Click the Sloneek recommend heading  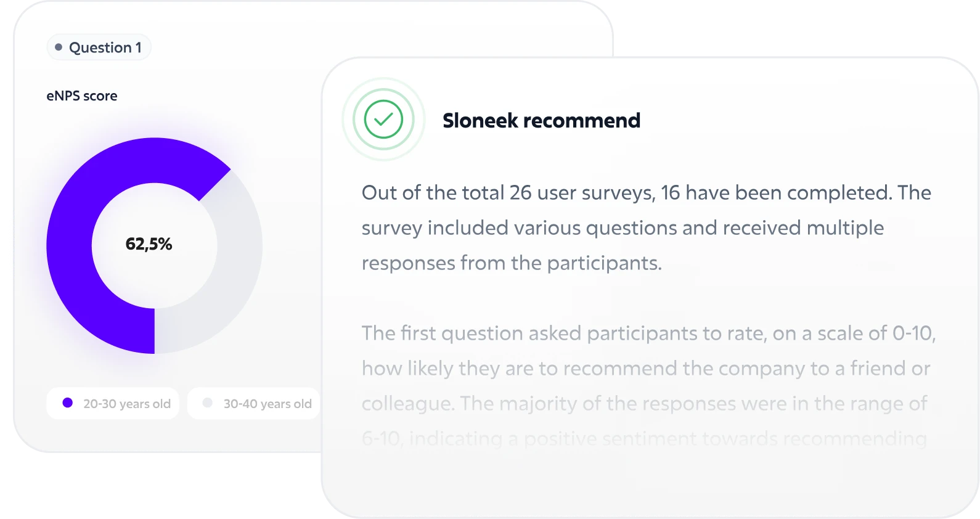pos(541,120)
